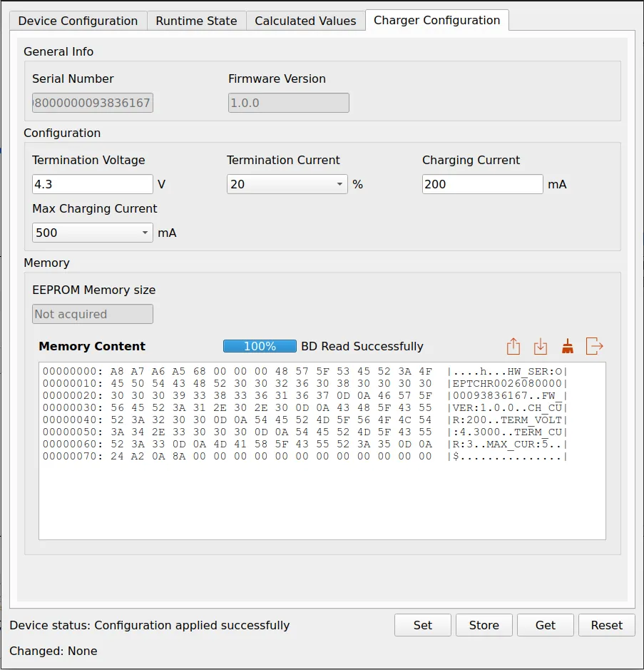Click the upload memory content icon

tap(513, 346)
